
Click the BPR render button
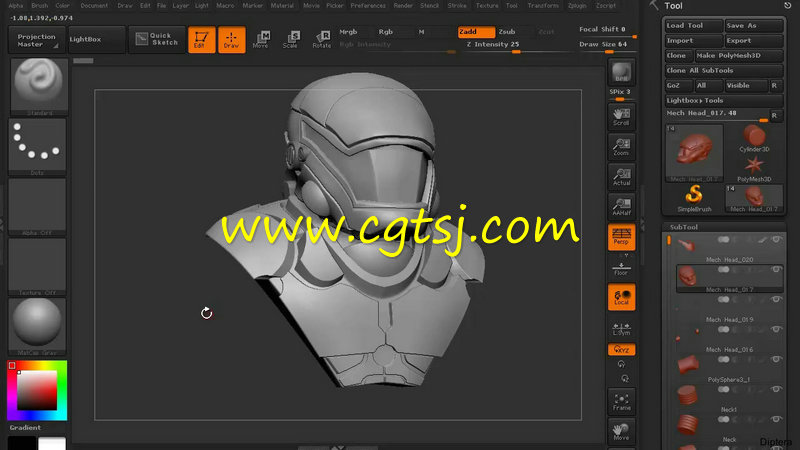(x=621, y=72)
